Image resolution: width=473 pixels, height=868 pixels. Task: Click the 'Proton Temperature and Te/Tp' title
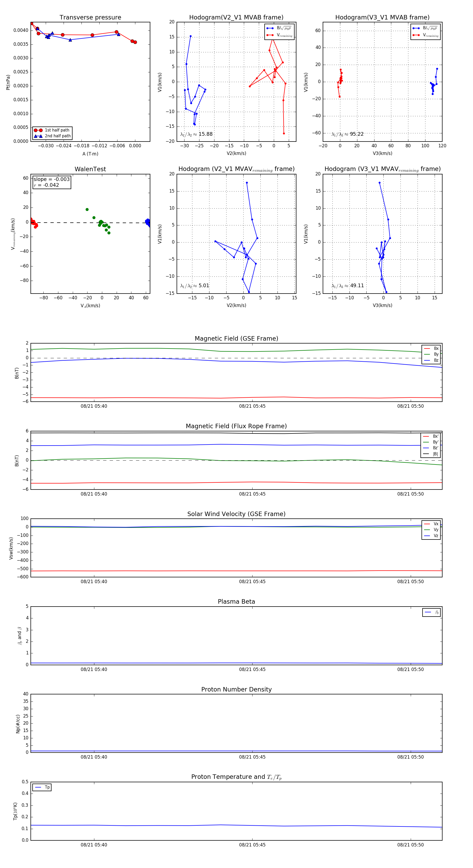tap(236, 777)
